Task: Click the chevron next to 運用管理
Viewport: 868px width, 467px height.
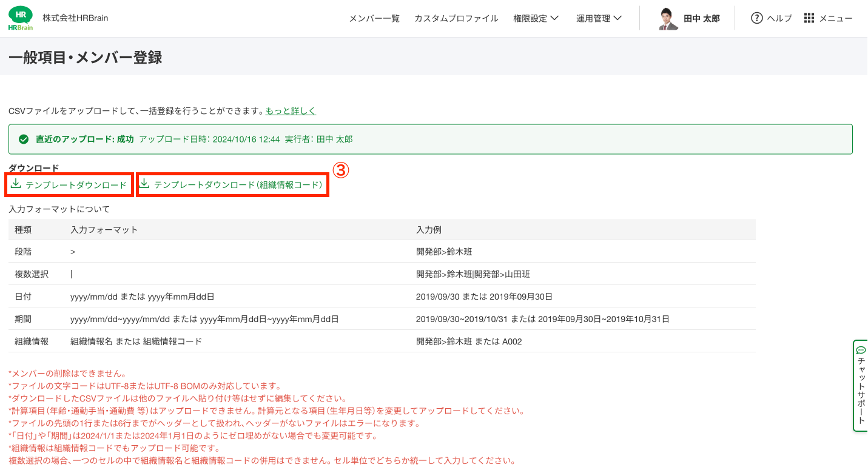Action: pos(617,18)
